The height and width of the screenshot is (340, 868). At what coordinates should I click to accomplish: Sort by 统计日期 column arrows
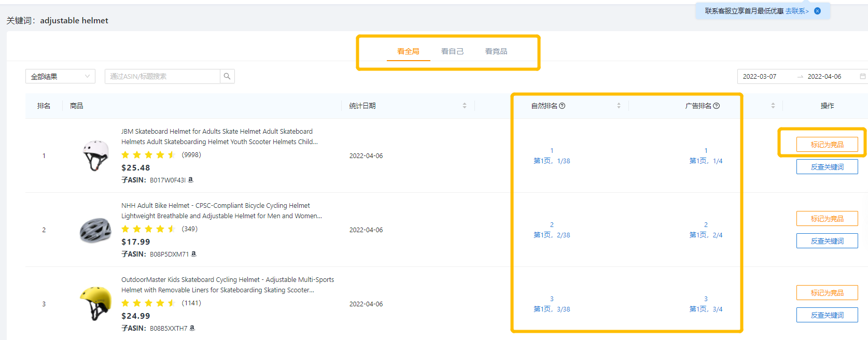pos(465,106)
